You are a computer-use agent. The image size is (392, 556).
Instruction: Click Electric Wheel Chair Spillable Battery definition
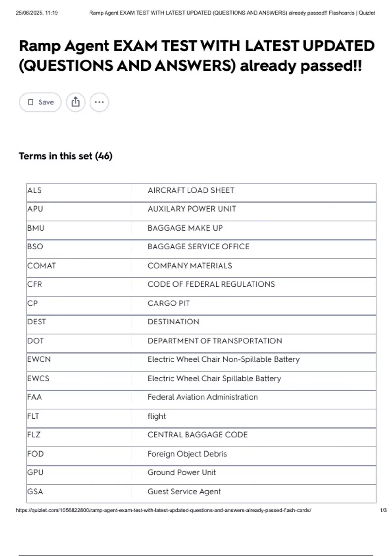(214, 378)
